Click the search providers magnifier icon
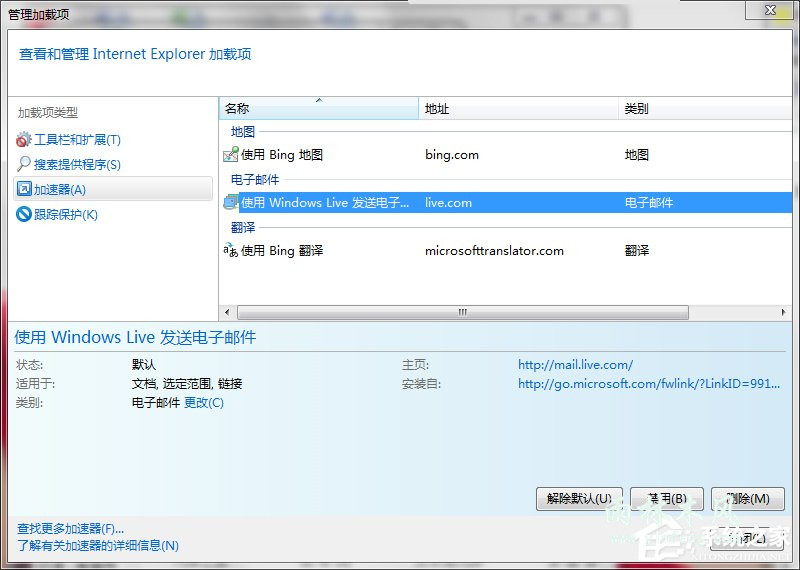 pyautogui.click(x=23, y=164)
